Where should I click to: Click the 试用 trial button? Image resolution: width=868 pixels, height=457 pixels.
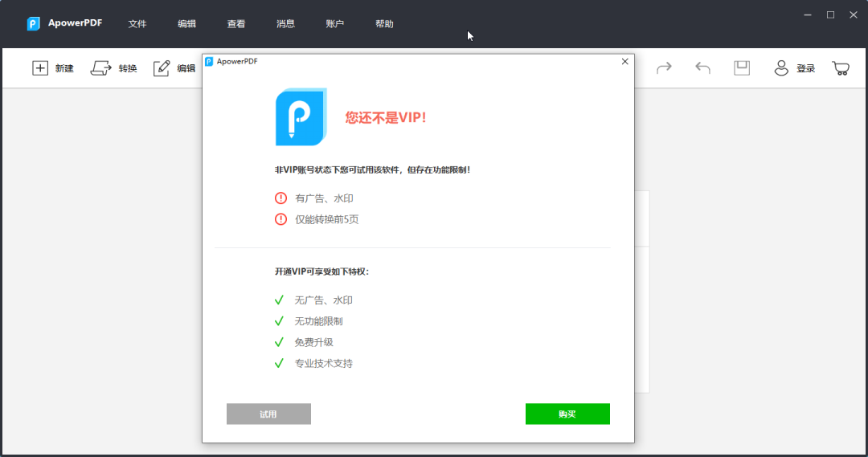pos(268,414)
